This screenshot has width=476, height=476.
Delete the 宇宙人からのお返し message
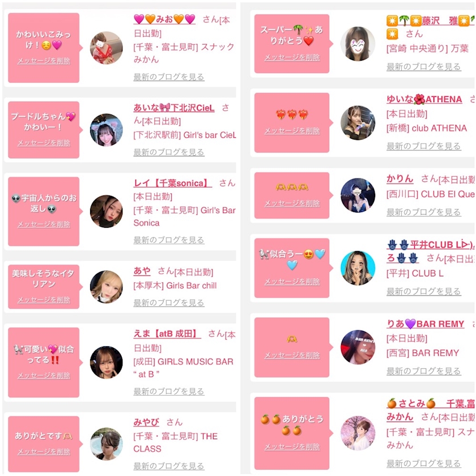(x=44, y=224)
